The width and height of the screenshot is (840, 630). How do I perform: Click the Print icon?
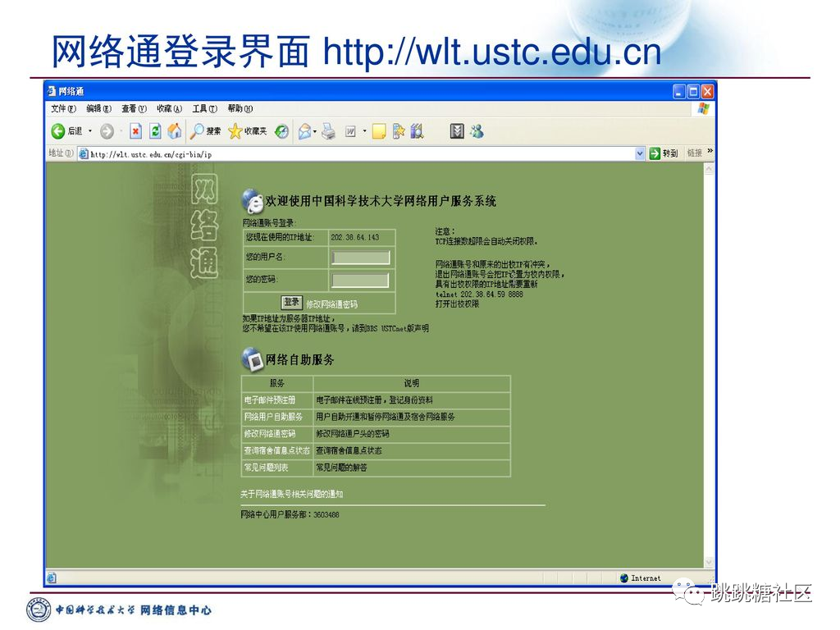(x=328, y=130)
